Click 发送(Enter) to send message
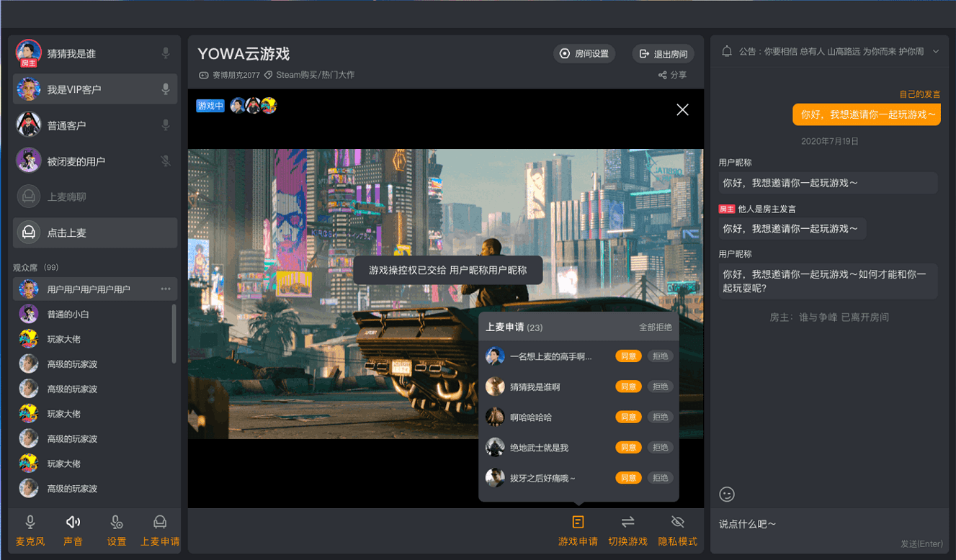The height and width of the screenshot is (560, 956). [x=921, y=543]
